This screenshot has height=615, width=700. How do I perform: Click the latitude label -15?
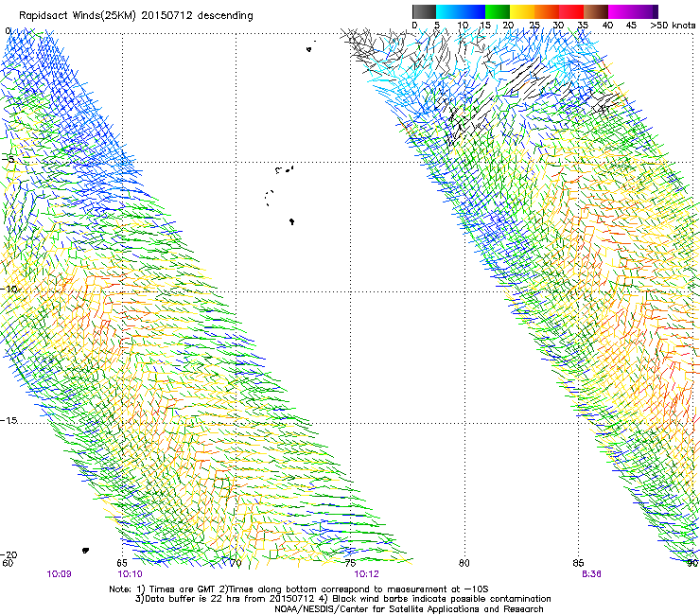pyautogui.click(x=9, y=420)
